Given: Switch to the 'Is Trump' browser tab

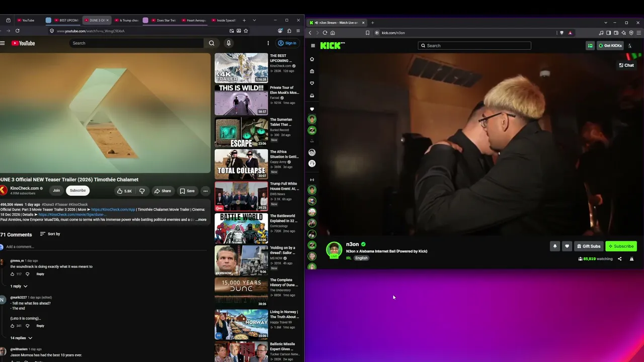Looking at the screenshot, I should 127,20.
